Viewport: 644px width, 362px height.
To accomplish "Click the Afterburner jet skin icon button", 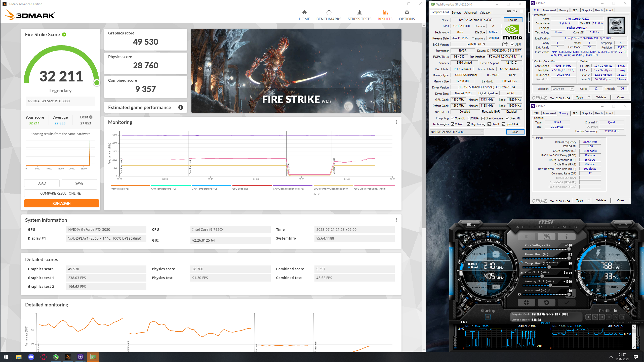I will (546, 236).
